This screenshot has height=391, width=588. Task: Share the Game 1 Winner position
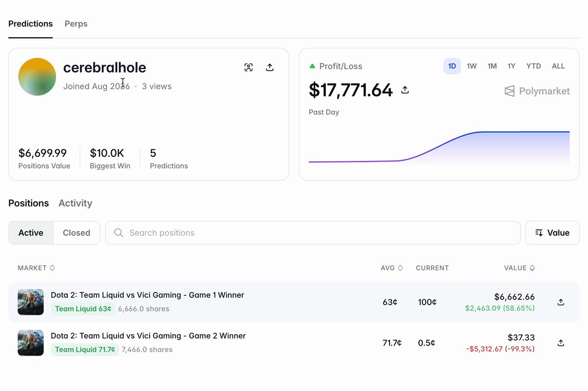[561, 302]
